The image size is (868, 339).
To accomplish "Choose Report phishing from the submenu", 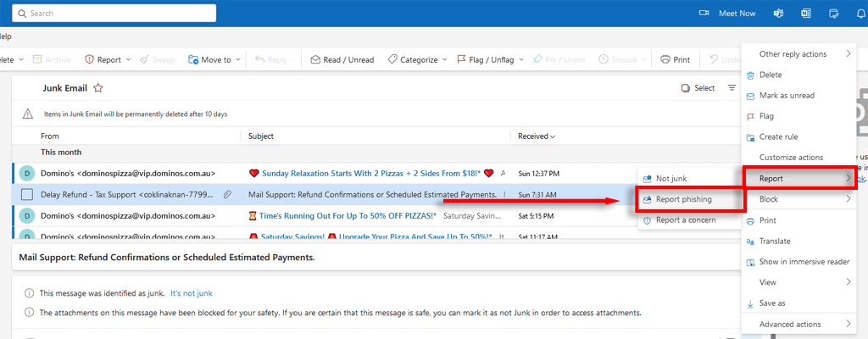I will tap(683, 199).
